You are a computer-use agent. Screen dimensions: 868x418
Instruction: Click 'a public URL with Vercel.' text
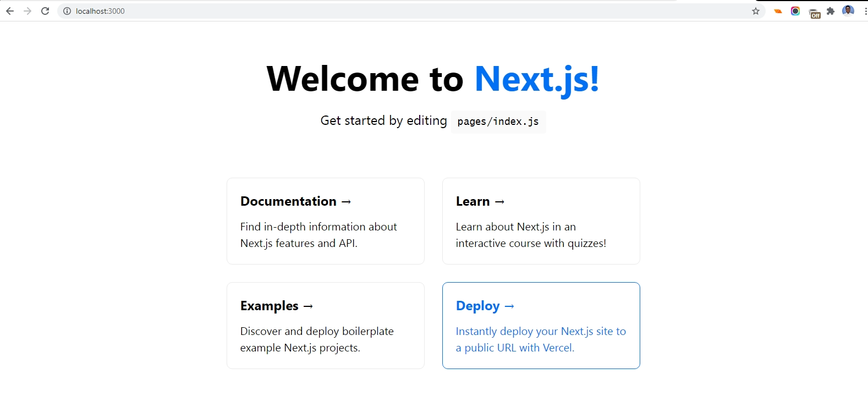click(x=515, y=348)
